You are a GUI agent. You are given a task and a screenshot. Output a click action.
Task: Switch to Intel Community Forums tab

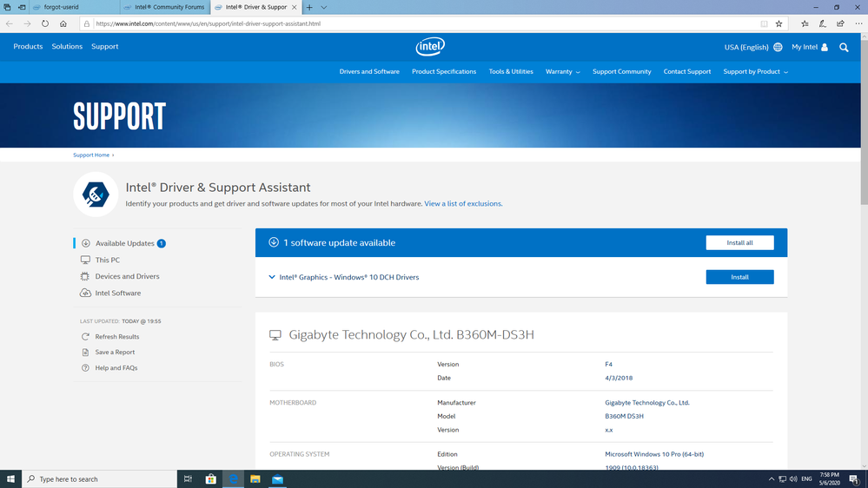click(165, 7)
